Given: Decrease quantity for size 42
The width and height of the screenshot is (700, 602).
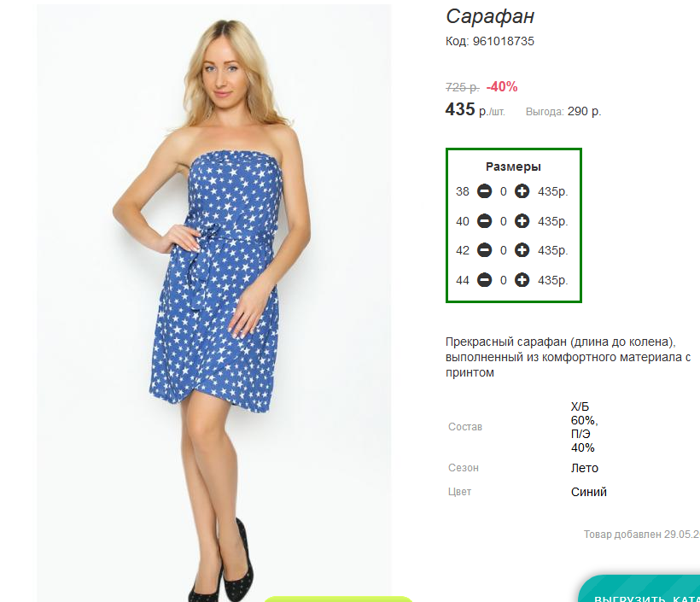Looking at the screenshot, I should pyautogui.click(x=484, y=250).
